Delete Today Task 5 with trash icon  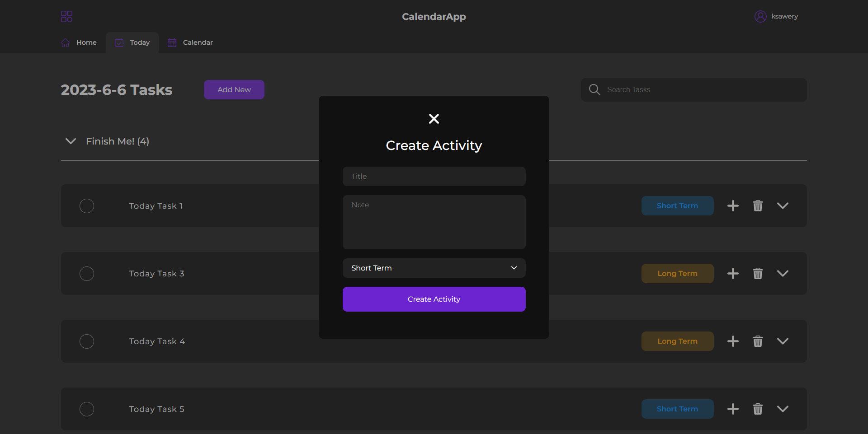tap(758, 409)
